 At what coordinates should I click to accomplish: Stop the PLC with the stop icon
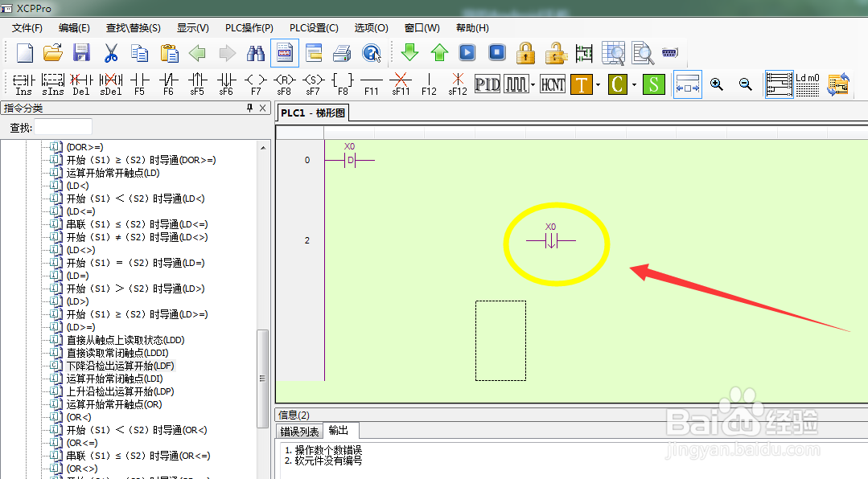click(497, 52)
